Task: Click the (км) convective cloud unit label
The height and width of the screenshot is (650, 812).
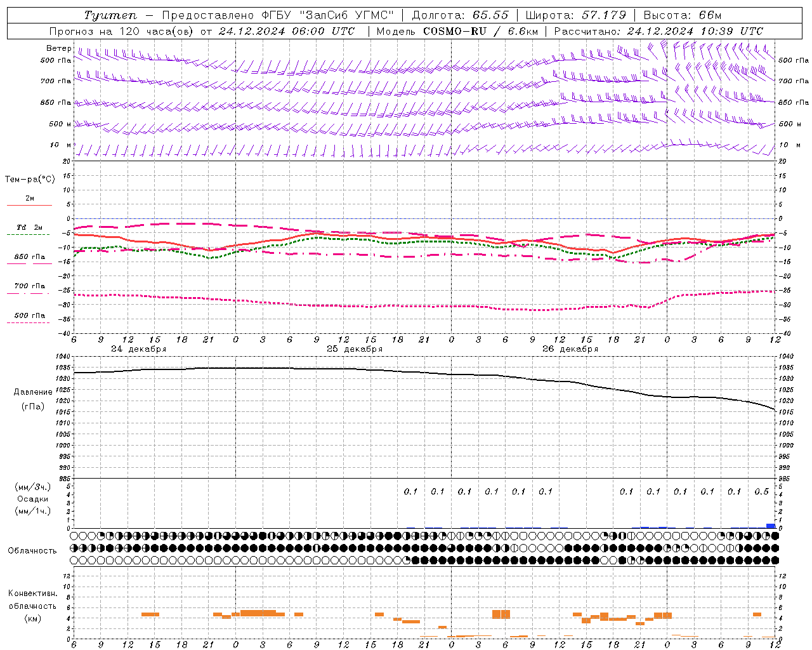Action: pyautogui.click(x=33, y=618)
